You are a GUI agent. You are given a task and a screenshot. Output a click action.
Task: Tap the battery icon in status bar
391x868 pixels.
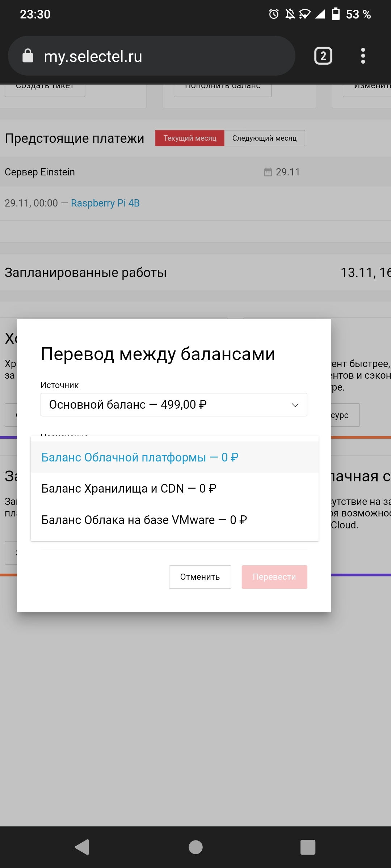(x=336, y=14)
